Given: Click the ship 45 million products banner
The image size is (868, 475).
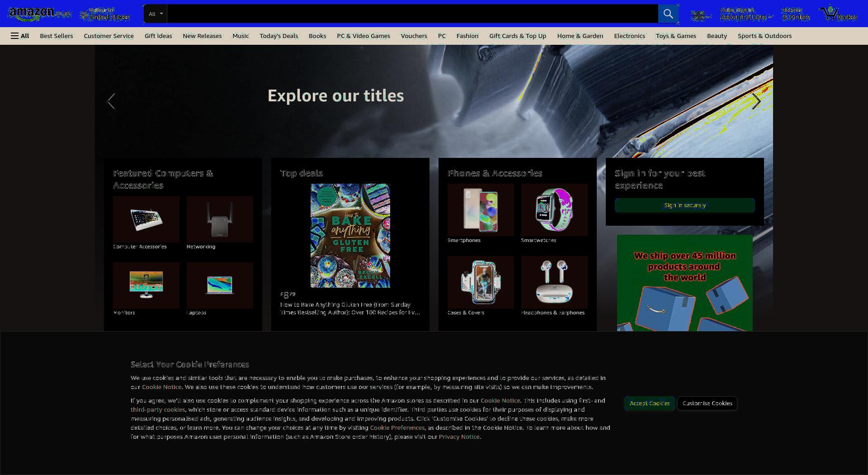Looking at the screenshot, I should (x=684, y=283).
